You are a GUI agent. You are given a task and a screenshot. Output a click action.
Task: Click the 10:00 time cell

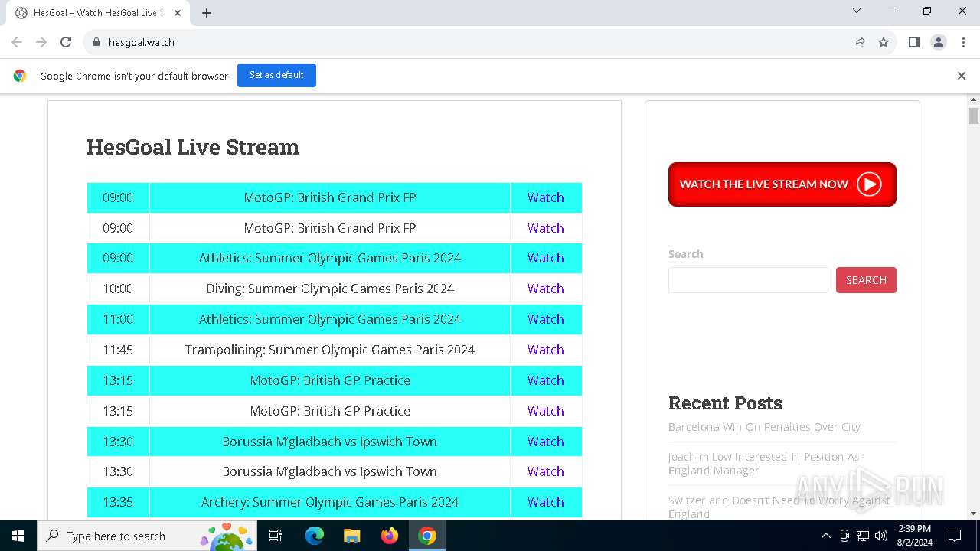118,289
